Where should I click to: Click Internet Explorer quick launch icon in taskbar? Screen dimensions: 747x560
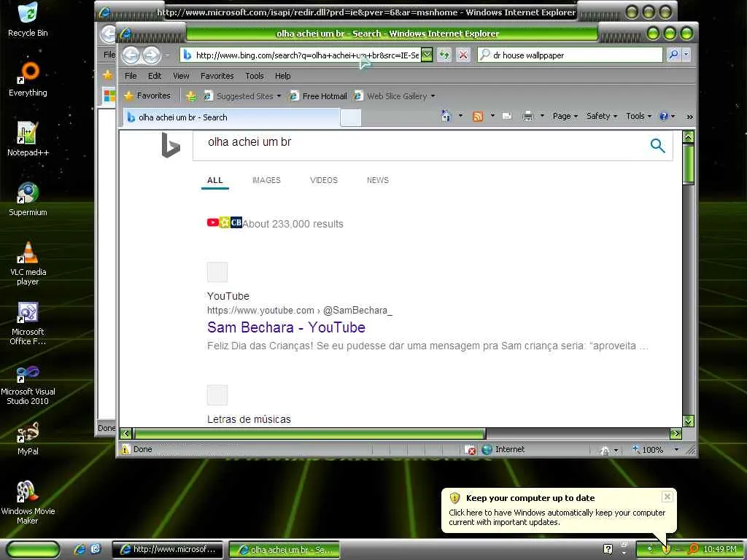pos(80,550)
